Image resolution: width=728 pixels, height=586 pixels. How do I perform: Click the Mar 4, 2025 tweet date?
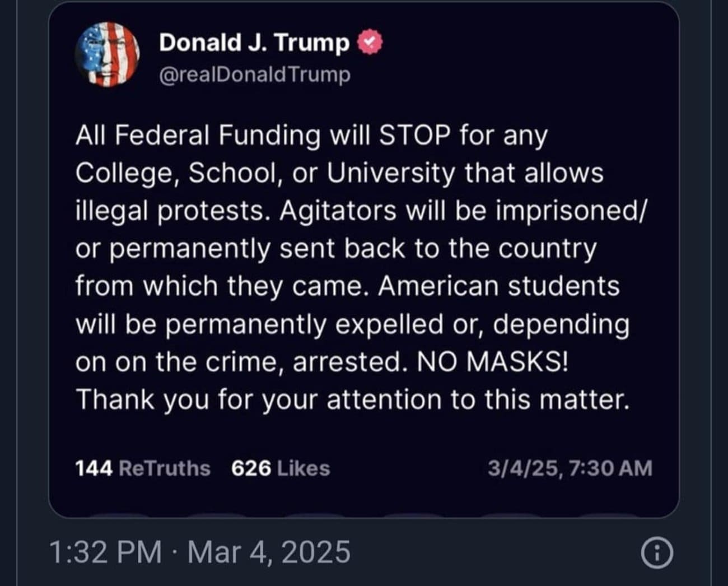pyautogui.click(x=269, y=552)
